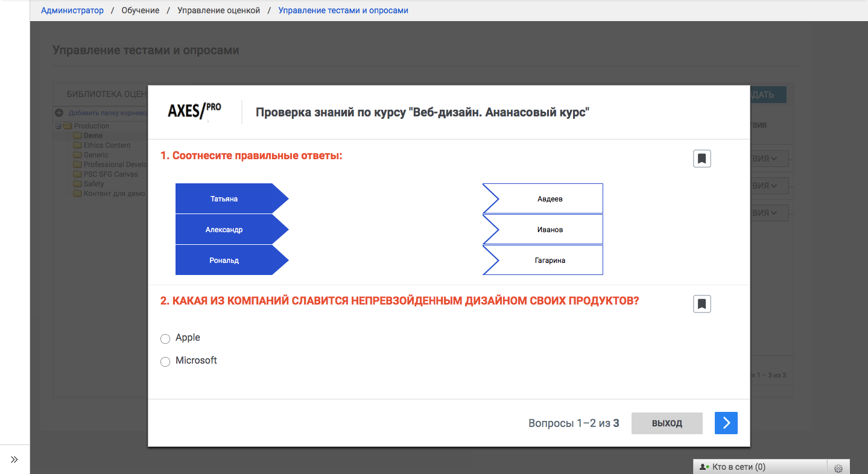Viewport: 868px width, 474px height.
Task: Select the Татьяна matching item
Action: (232, 198)
